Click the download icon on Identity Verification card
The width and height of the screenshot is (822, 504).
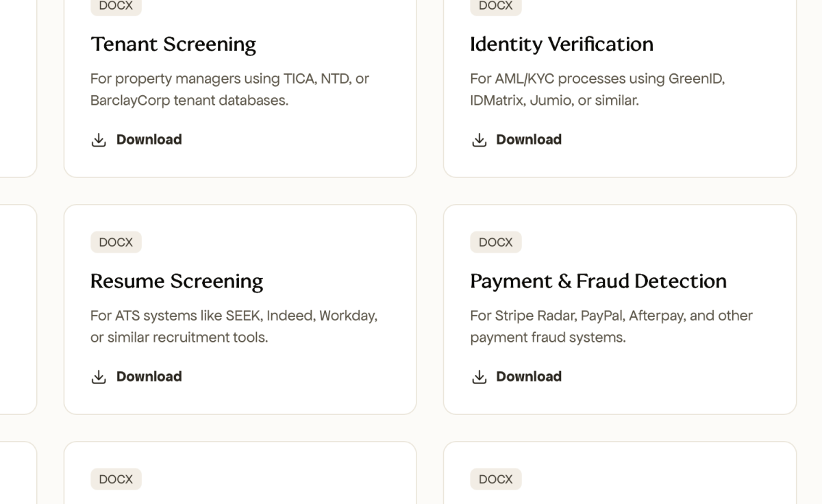click(x=479, y=139)
